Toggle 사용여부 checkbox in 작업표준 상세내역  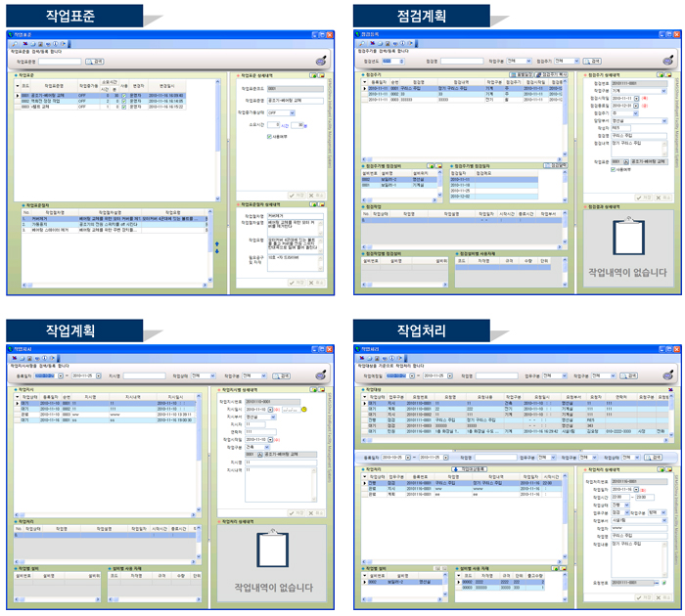click(x=270, y=136)
